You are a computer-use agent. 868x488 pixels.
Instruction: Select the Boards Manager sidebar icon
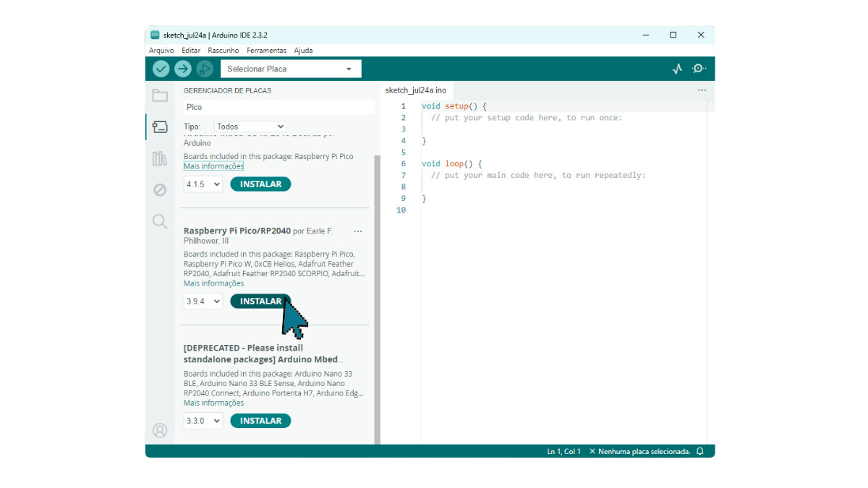point(160,126)
